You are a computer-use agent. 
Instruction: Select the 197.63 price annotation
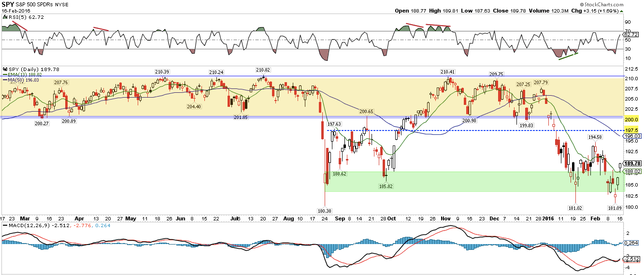[x=334, y=124]
